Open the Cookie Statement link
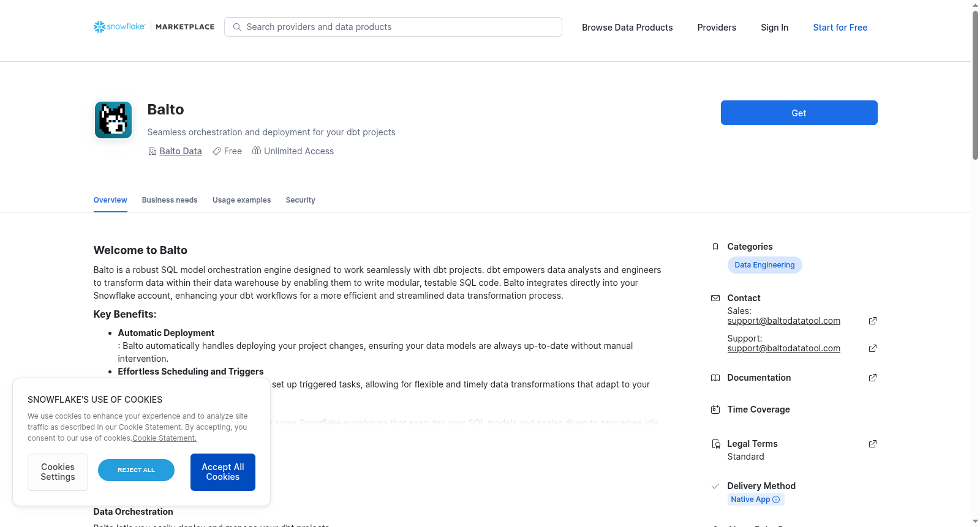 (164, 438)
